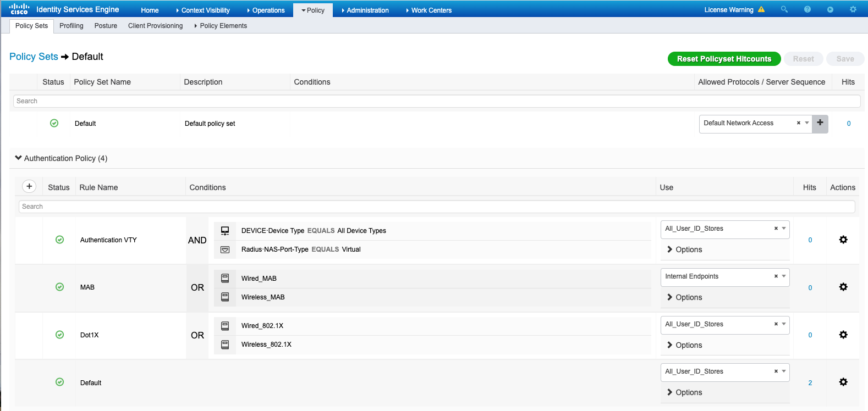868x411 pixels.
Task: Clear All_User_ID_Stores for Authentication VTY rule
Action: 776,229
